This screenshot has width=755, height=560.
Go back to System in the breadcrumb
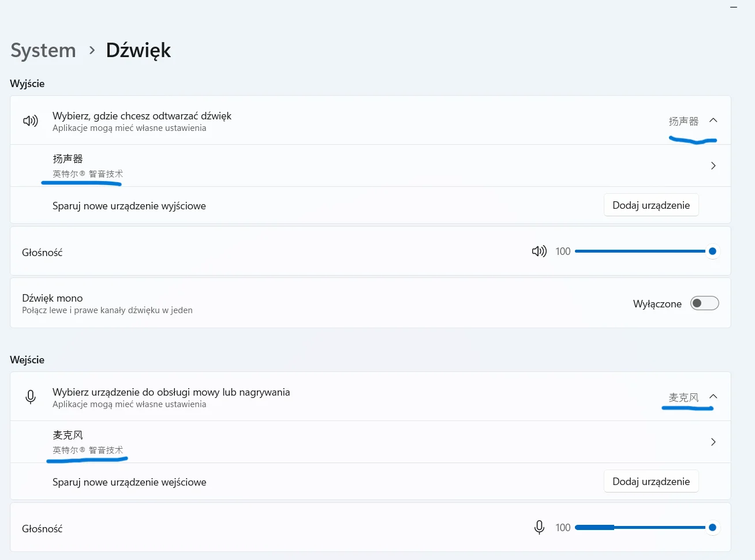point(43,50)
